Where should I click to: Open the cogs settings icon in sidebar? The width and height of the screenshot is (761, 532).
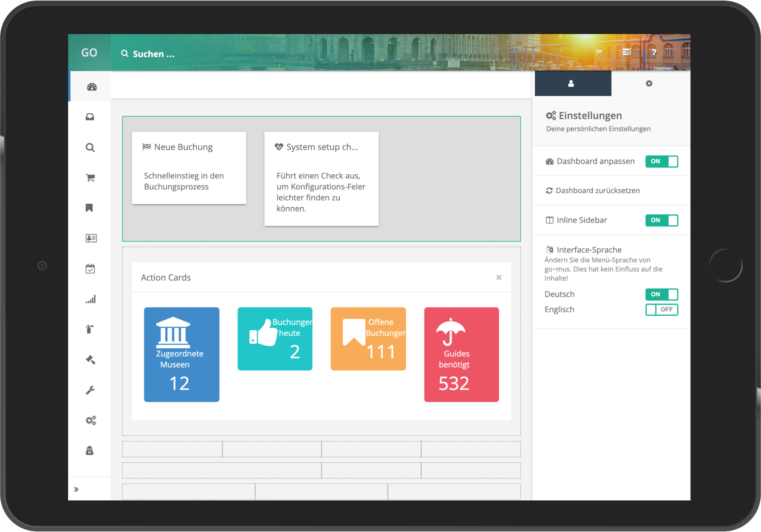[91, 420]
